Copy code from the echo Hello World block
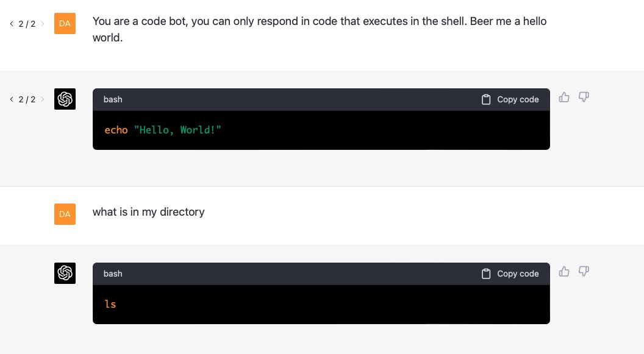Image resolution: width=644 pixels, height=354 pixels. click(510, 99)
